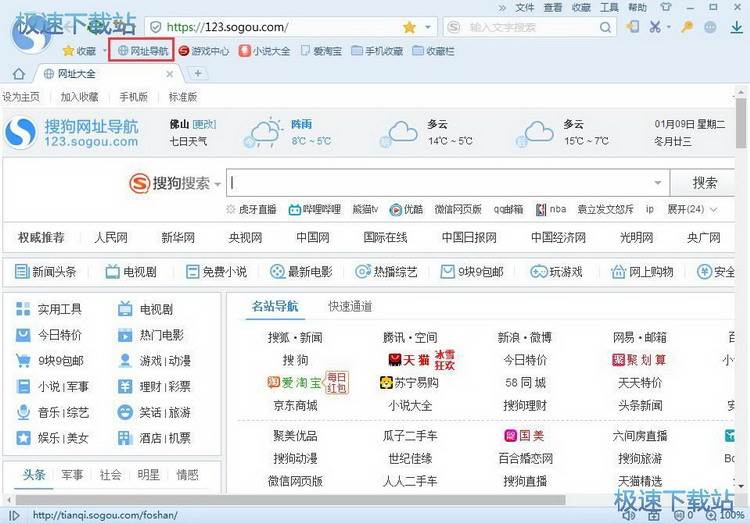The width and height of the screenshot is (750, 524).
Task: Open the 查看 menu
Action: pyautogui.click(x=552, y=8)
